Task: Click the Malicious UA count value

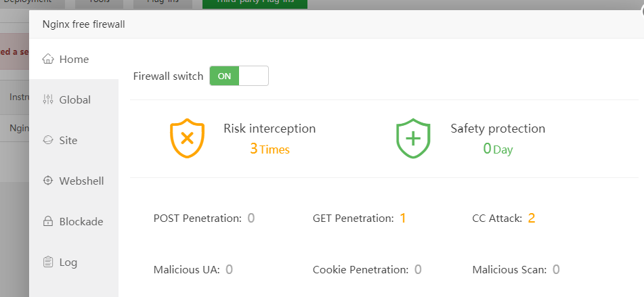Action: pos(229,269)
